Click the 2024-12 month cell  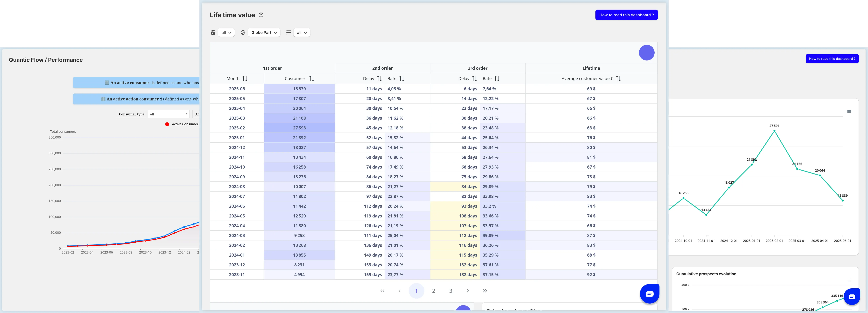coord(237,147)
